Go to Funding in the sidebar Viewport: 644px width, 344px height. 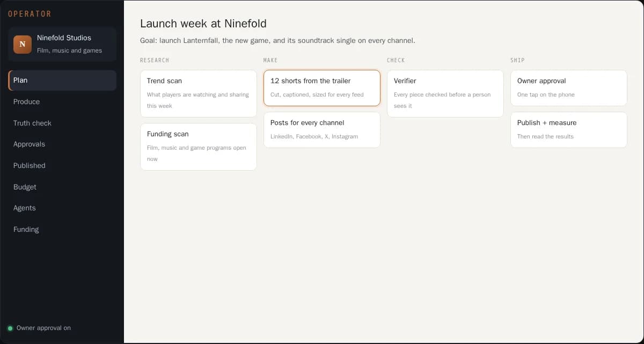click(x=62, y=229)
